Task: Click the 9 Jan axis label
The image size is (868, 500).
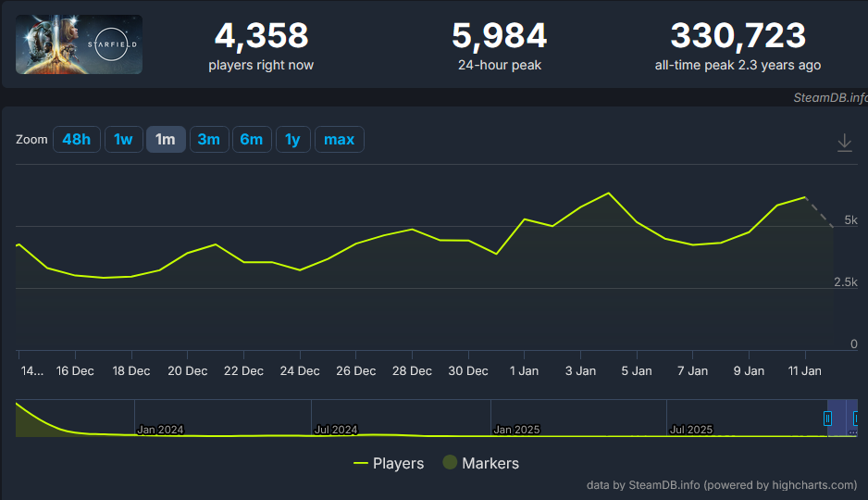Action: (x=749, y=371)
